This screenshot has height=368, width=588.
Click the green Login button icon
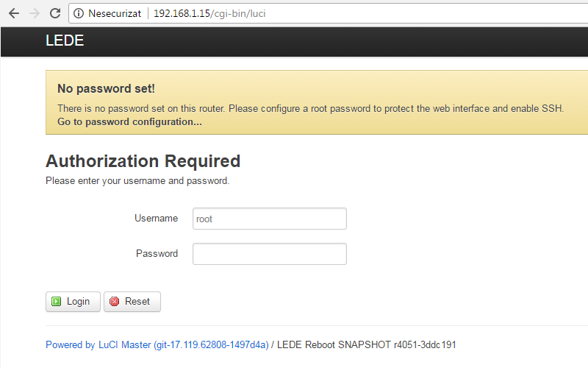pyautogui.click(x=57, y=301)
